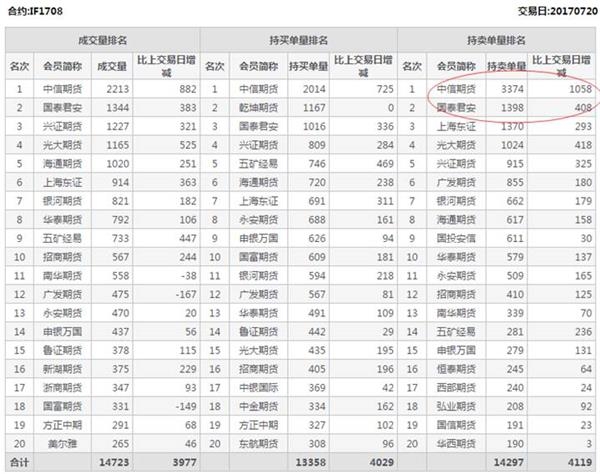Click 国投安信 in the short position ranking
Viewport: 600px width, 474px height.
(x=453, y=239)
